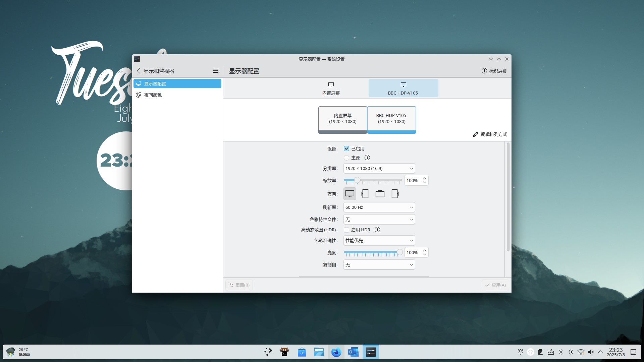Select the upside-down orientation icon
This screenshot has width=644, height=362.
click(380, 194)
